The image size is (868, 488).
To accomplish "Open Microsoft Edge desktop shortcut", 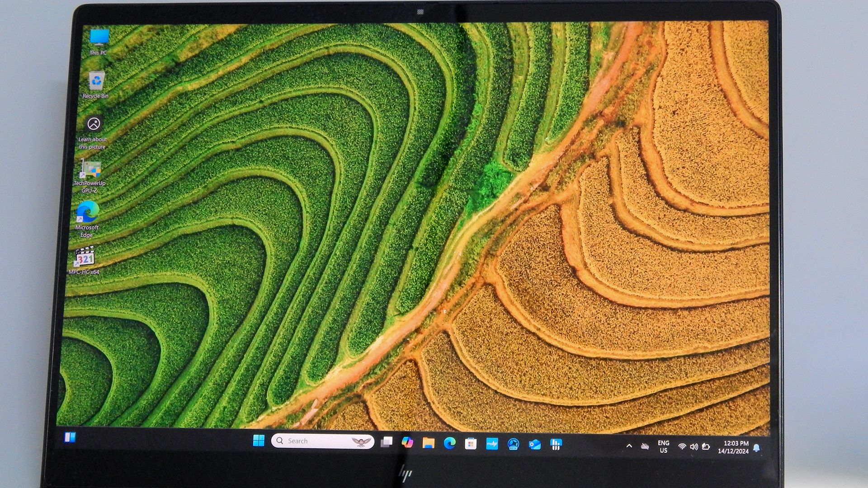I will 88,212.
